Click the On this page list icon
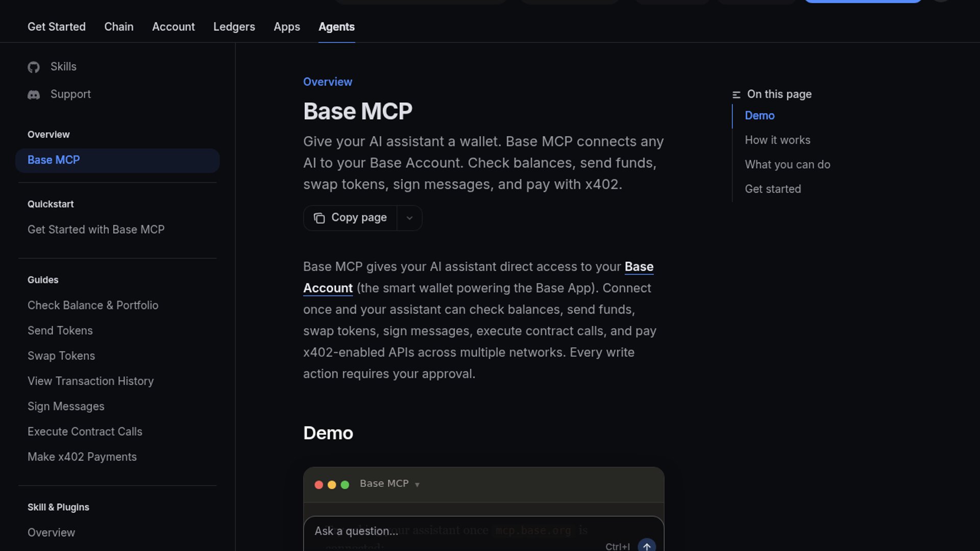This screenshot has height=551, width=980. tap(736, 95)
